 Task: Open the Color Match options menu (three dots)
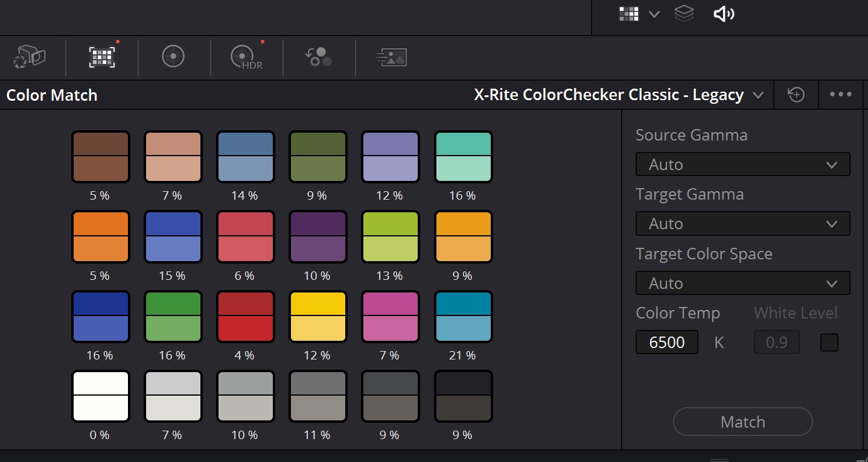pyautogui.click(x=841, y=95)
